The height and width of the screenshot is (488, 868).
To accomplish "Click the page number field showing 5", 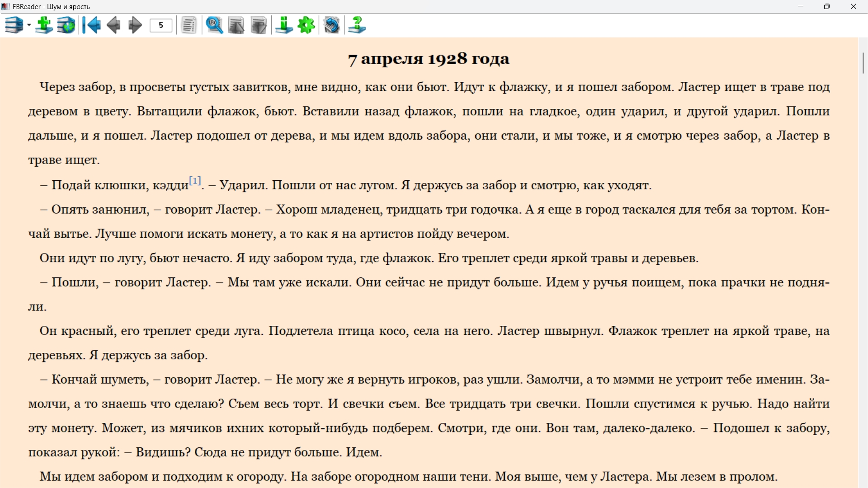I will click(161, 25).
